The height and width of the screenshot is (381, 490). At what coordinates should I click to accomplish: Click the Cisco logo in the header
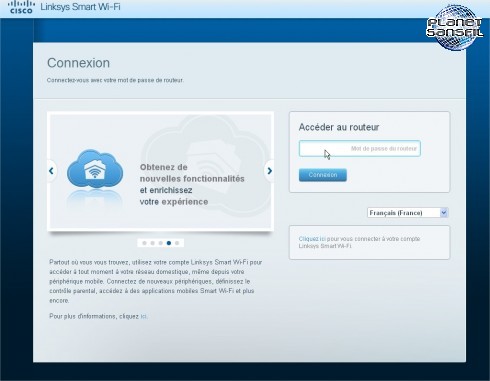click(x=21, y=7)
